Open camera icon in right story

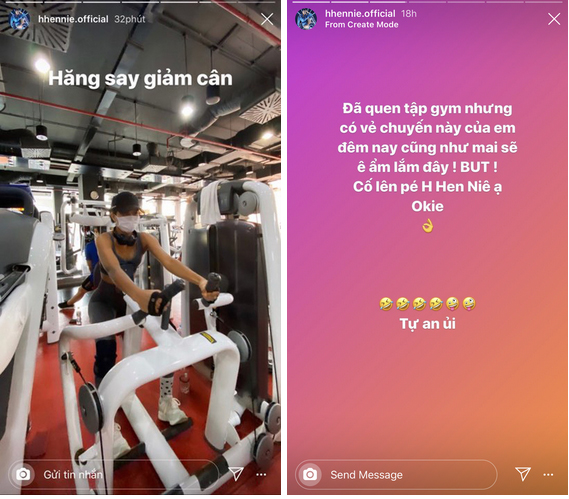tap(310, 474)
